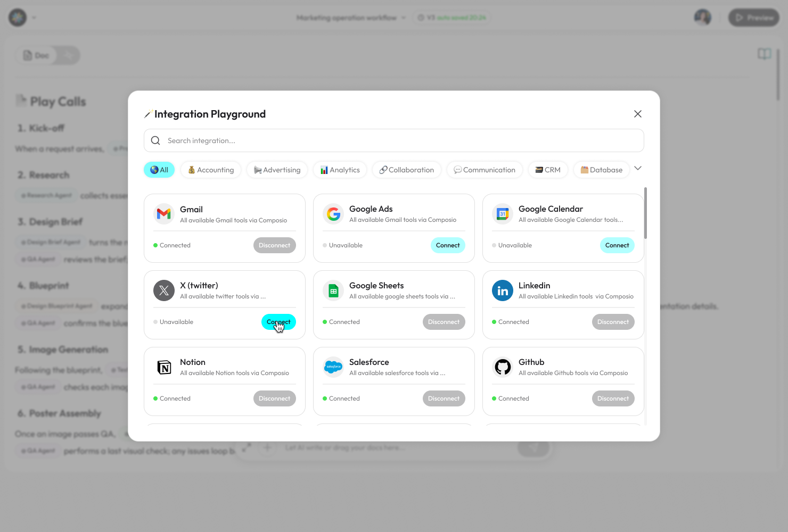
Task: Open the Marketing operation workflow title dropdown
Action: coord(351,18)
